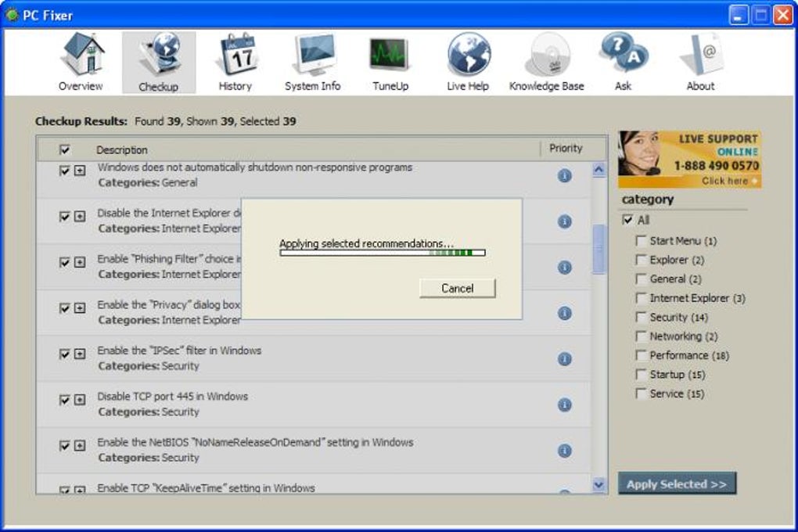798x532 pixels.
Task: Uncheck the NetBIOS NoNameReleaseOnDemand recommendation
Action: click(65, 445)
